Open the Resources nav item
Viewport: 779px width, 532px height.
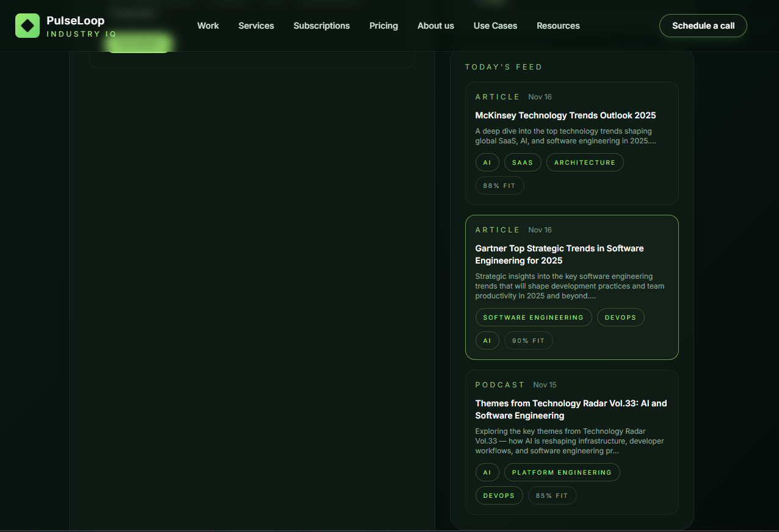[558, 26]
